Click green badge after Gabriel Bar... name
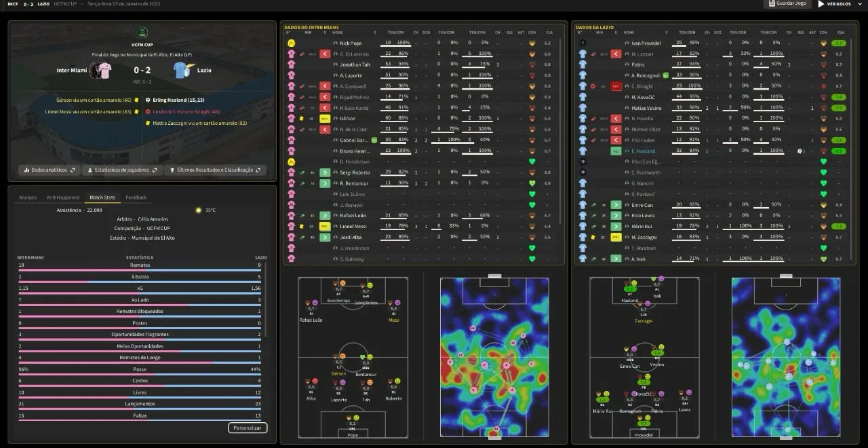This screenshot has height=448, width=868. coord(374,140)
